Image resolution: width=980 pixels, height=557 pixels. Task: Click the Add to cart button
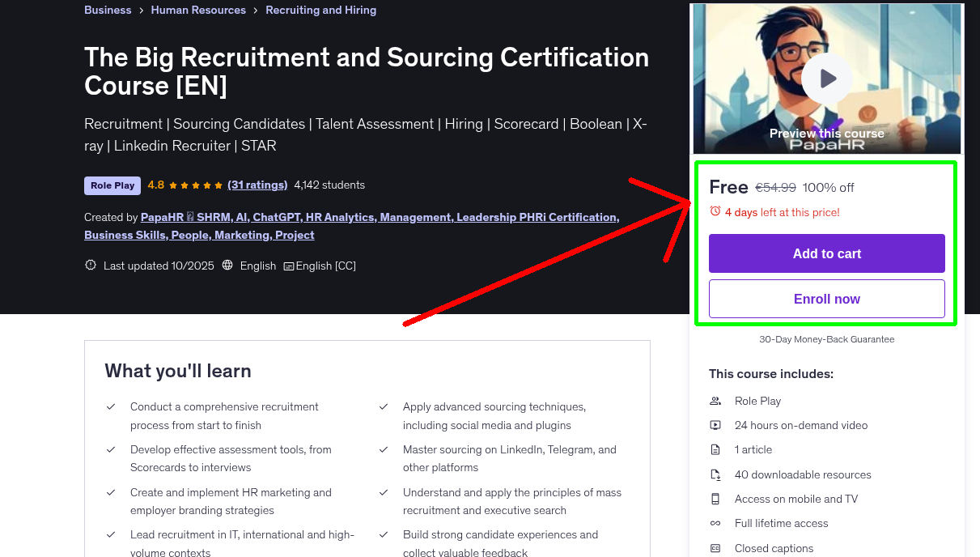click(x=826, y=253)
